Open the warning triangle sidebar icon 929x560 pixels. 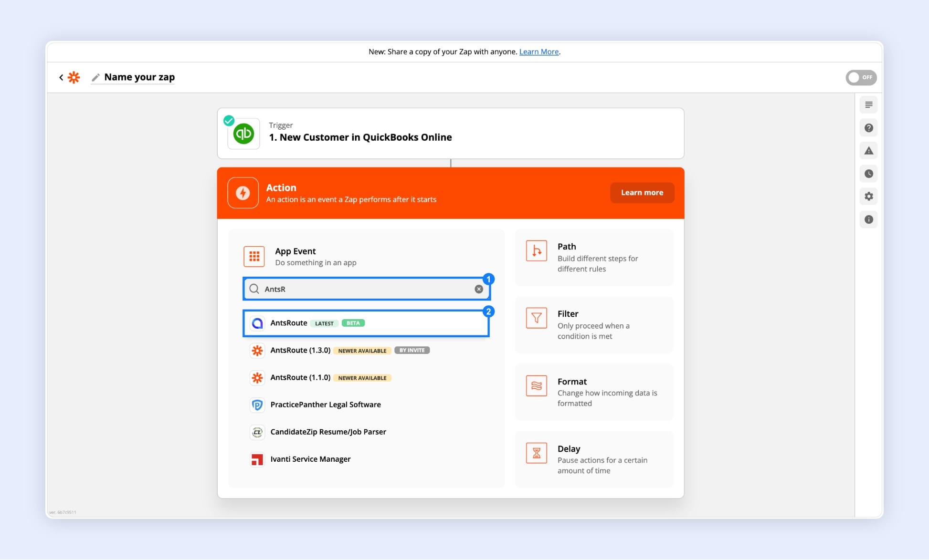868,151
